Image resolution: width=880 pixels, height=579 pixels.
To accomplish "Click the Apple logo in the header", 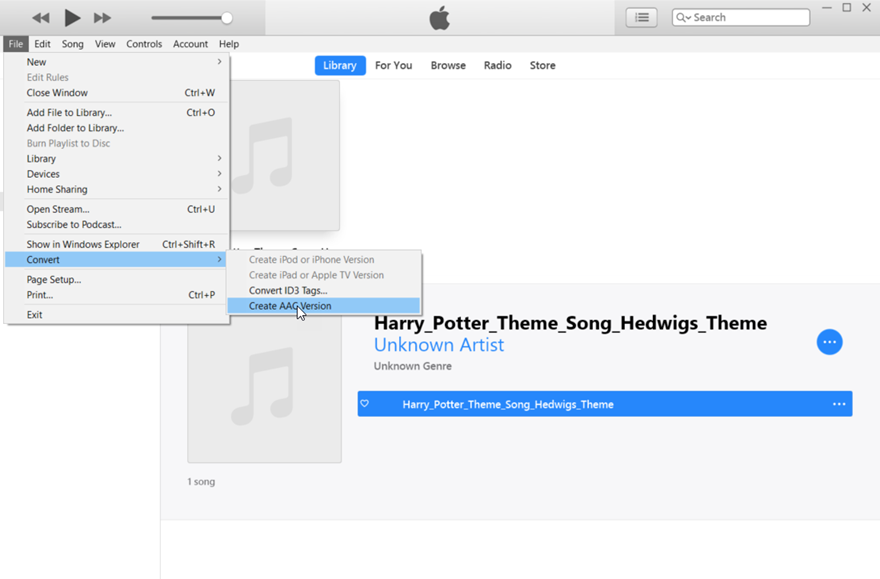I will coord(439,18).
